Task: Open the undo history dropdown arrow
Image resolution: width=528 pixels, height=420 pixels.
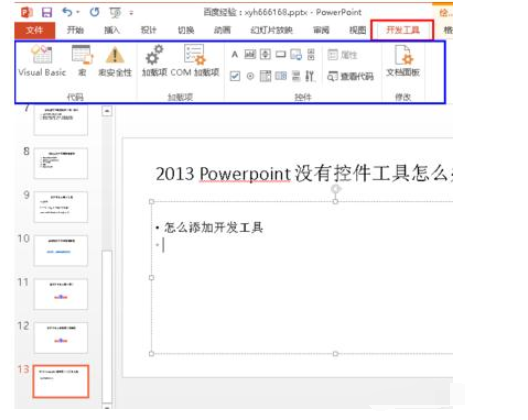Action: (78, 12)
